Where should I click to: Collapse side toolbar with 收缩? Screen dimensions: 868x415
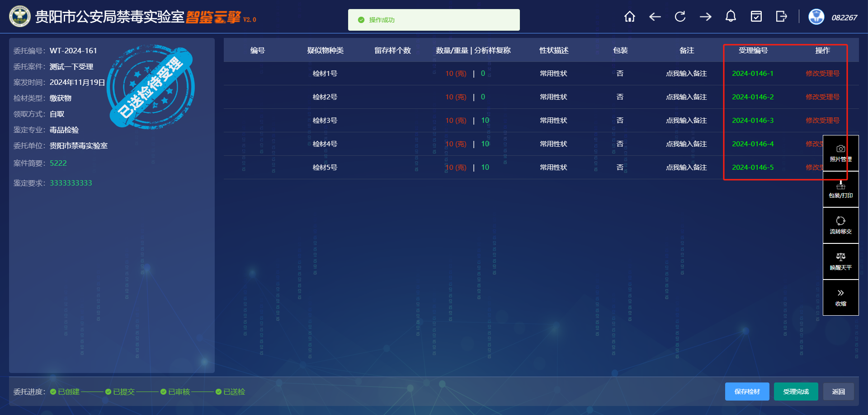[840, 298]
